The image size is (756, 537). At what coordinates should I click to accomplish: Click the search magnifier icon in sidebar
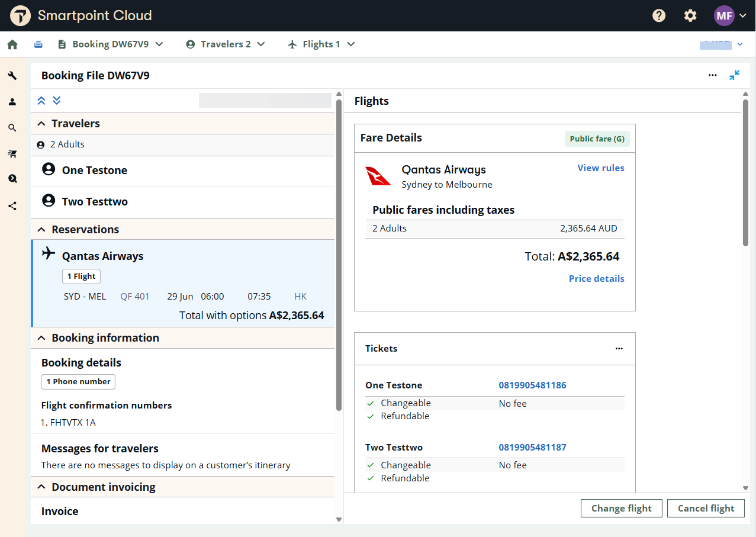click(12, 128)
